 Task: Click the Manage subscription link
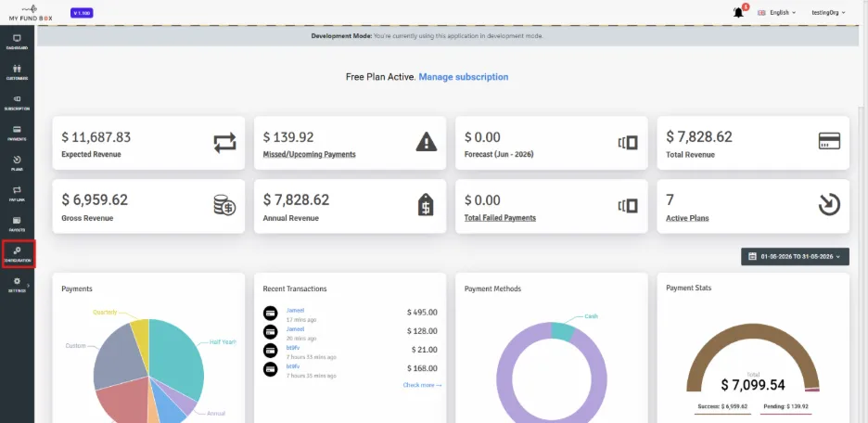point(464,77)
